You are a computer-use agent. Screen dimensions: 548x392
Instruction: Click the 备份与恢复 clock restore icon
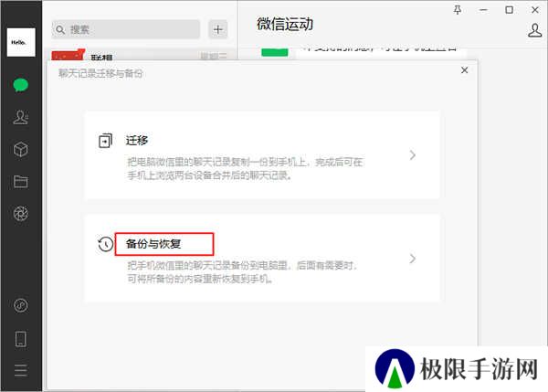point(105,244)
